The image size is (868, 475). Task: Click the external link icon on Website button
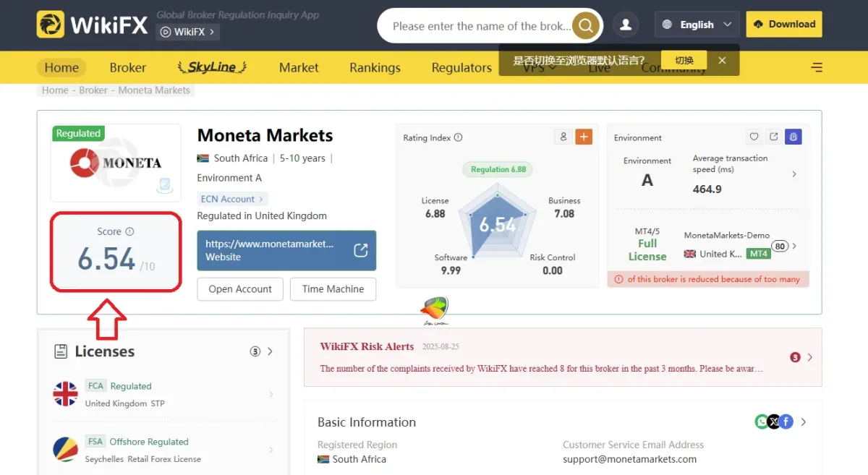pos(360,250)
